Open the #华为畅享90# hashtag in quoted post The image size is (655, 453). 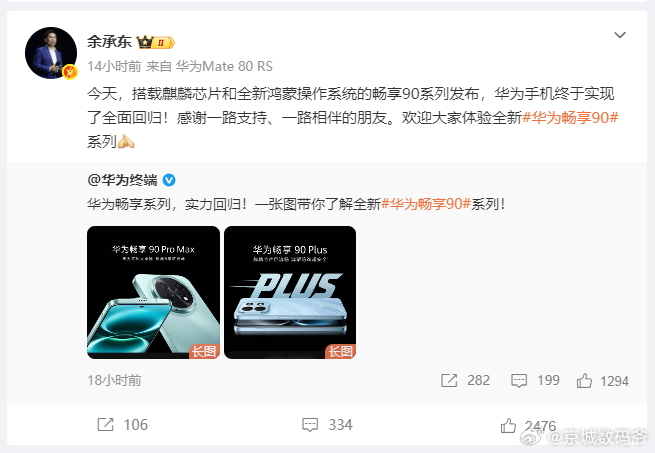(x=426, y=204)
